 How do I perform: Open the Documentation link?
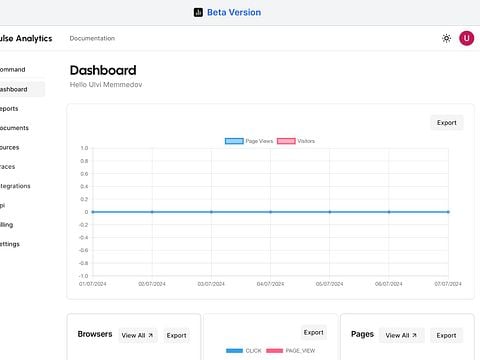[92, 38]
